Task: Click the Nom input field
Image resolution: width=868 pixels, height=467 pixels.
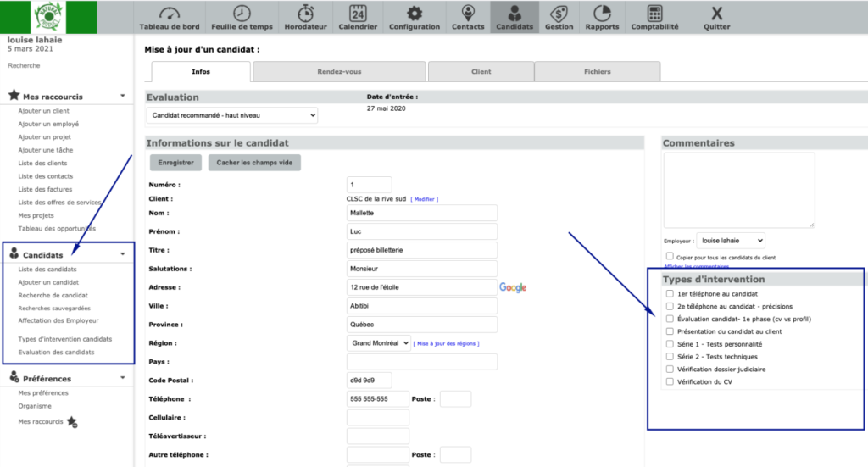Action: 421,213
